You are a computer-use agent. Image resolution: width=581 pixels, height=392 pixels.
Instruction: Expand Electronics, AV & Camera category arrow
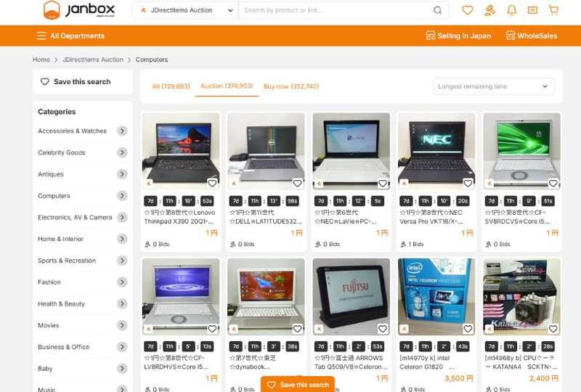pyautogui.click(x=122, y=217)
